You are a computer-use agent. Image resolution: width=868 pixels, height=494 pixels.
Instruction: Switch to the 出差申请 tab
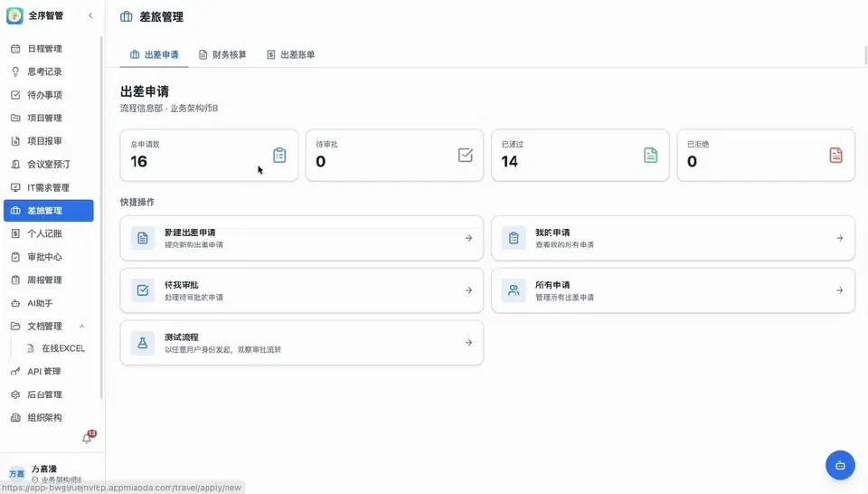154,55
